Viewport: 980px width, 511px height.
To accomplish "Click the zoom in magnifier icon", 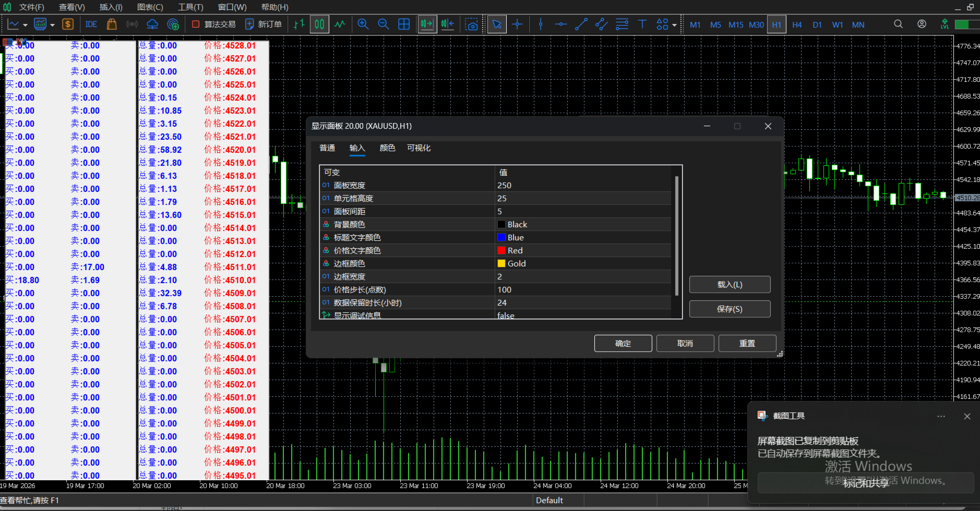I will (363, 25).
